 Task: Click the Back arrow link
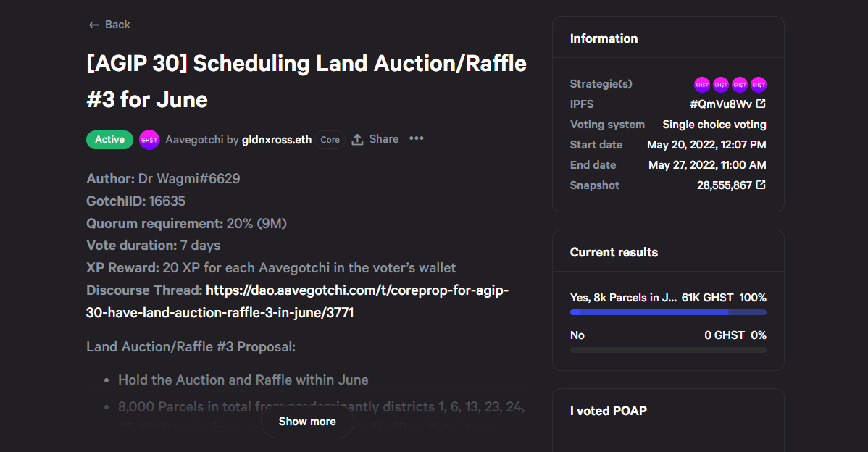coord(109,25)
